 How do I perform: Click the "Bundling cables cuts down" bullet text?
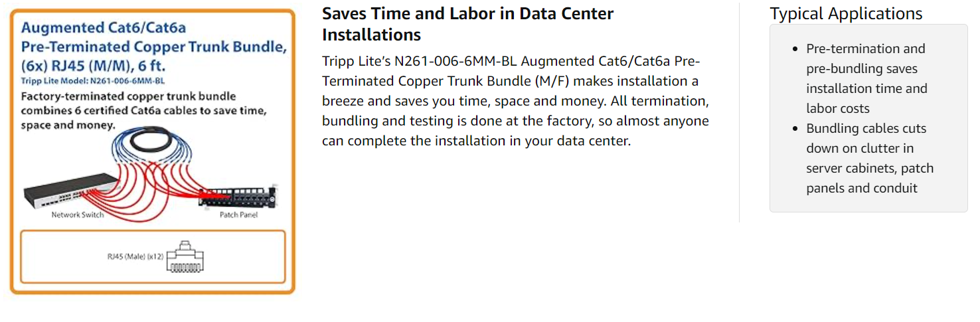click(869, 158)
